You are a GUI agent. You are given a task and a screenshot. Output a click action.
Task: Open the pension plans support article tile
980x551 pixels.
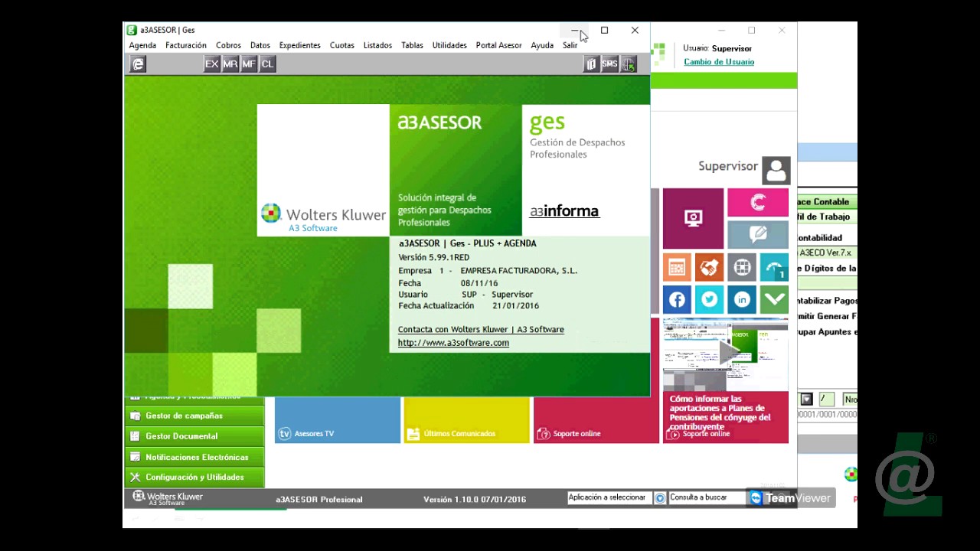(x=725, y=417)
